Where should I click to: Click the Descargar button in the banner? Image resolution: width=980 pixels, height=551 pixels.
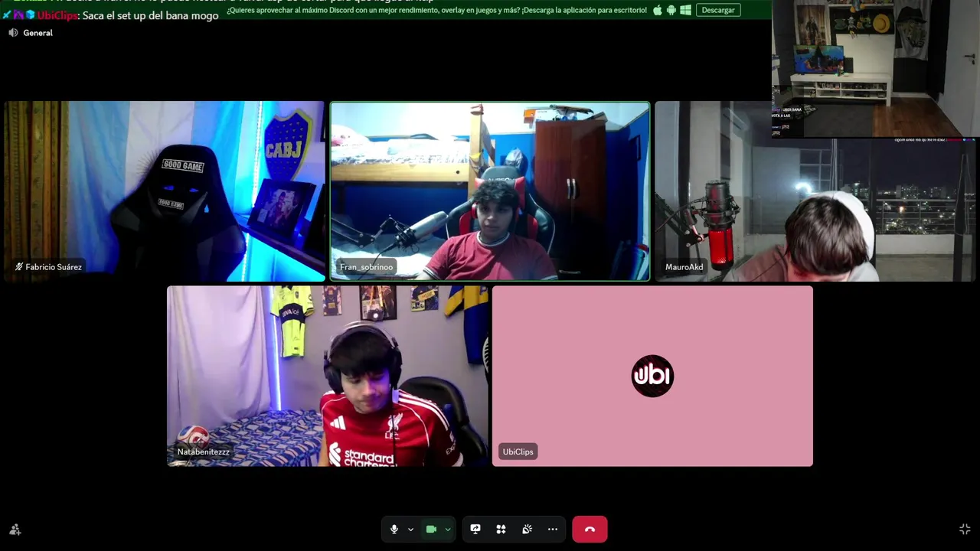(718, 10)
